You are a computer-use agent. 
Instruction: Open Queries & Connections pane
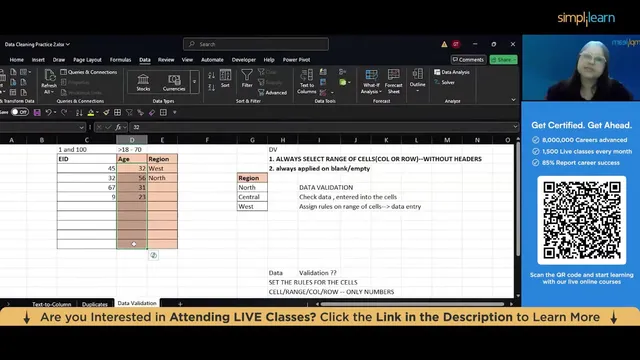tap(89, 72)
